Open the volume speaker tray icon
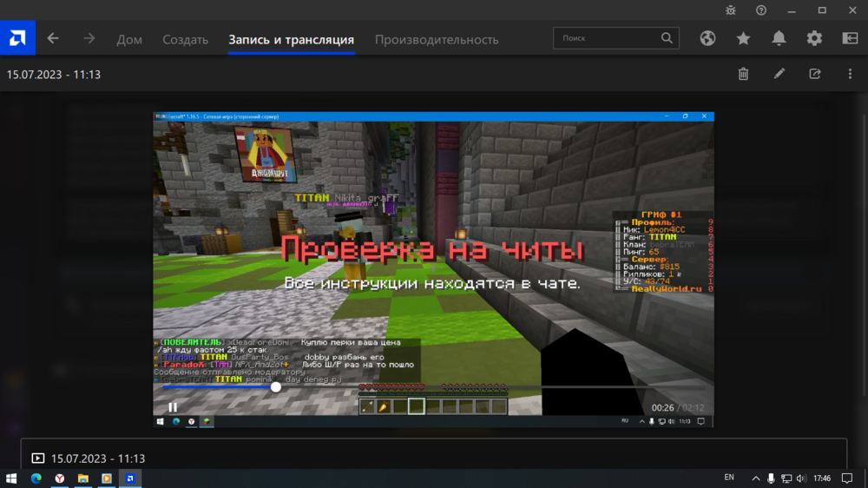This screenshot has height=488, width=868. (801, 478)
